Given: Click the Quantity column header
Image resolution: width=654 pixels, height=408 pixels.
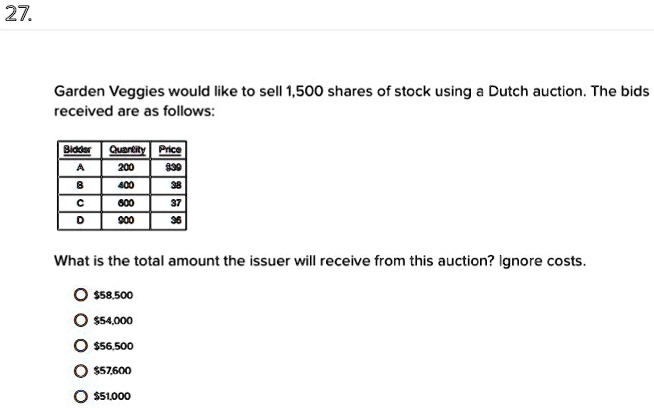Looking at the screenshot, I should pyautogui.click(x=126, y=150).
